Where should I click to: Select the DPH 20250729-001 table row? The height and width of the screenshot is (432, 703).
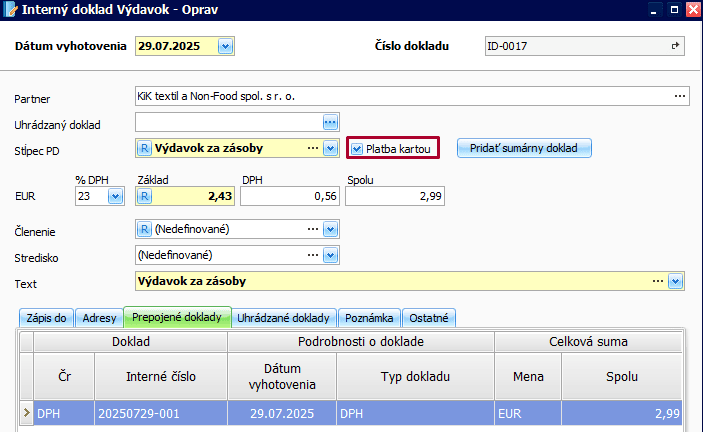(x=350, y=412)
